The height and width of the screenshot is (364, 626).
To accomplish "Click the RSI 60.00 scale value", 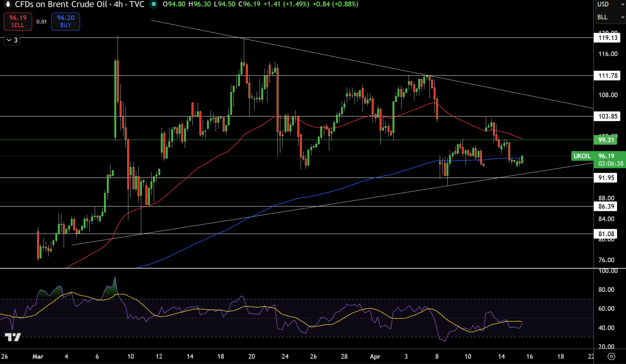I will tap(606, 309).
